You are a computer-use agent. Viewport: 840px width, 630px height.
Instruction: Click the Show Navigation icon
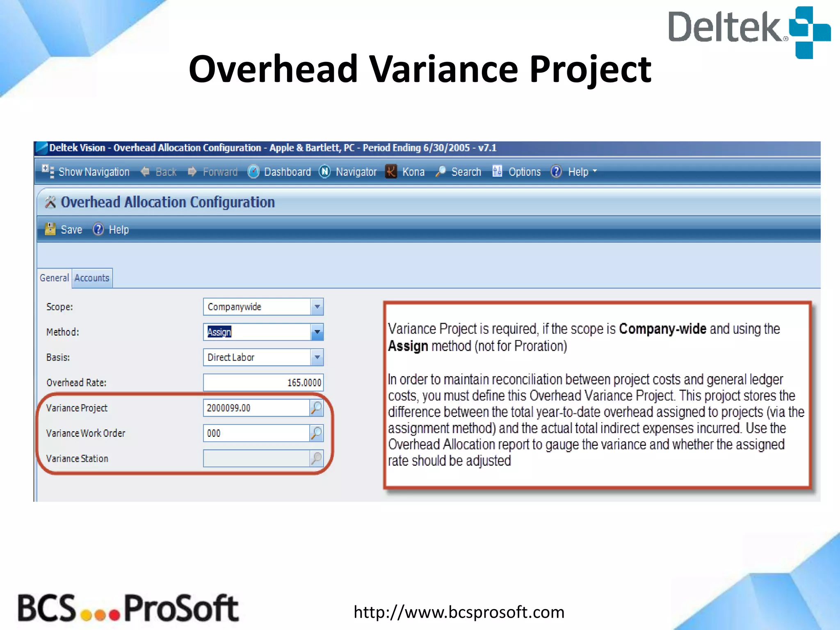(x=48, y=171)
